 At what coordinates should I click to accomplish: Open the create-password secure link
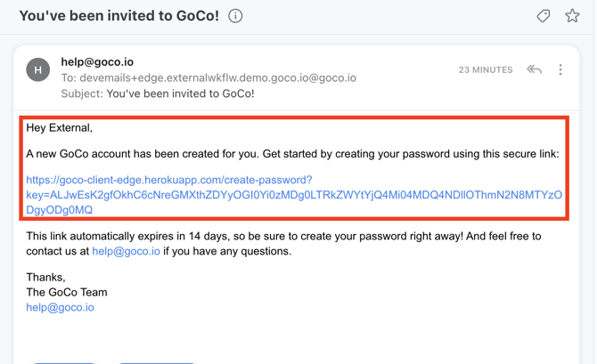pos(294,195)
